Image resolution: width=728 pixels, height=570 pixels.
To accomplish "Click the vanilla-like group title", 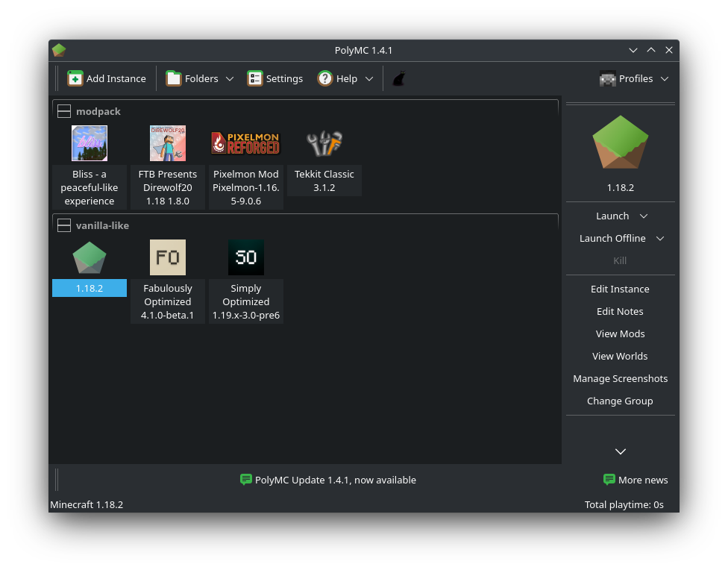I will pyautogui.click(x=102, y=225).
